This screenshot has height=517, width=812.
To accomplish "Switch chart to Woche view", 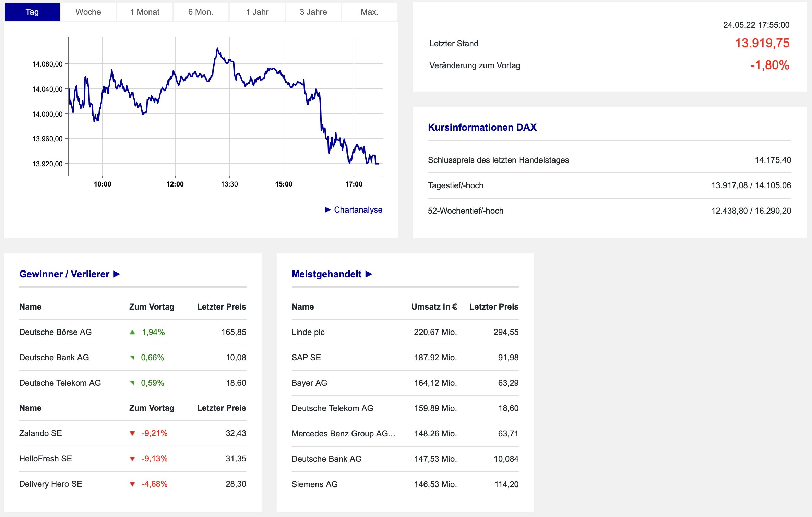I will tap(88, 12).
